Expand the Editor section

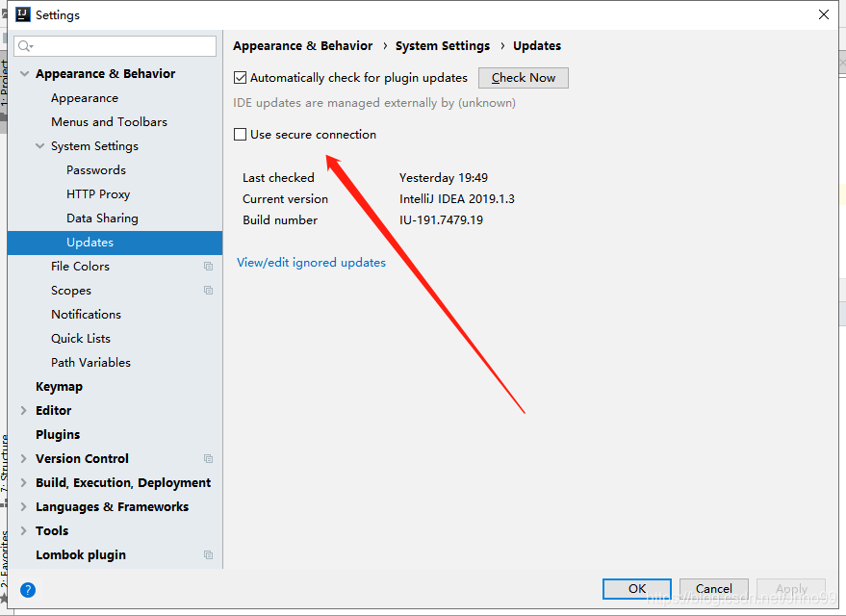click(x=24, y=410)
